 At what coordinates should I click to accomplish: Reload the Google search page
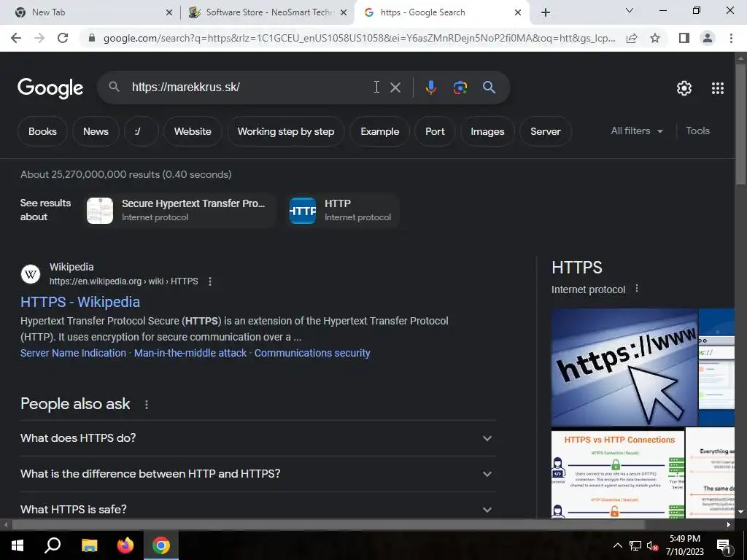pyautogui.click(x=63, y=38)
